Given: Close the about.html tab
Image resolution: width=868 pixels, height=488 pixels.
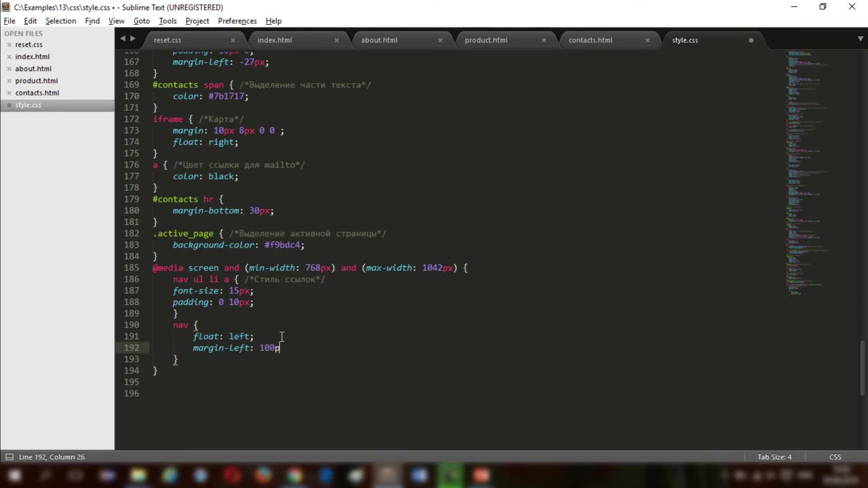Looking at the screenshot, I should tap(440, 40).
